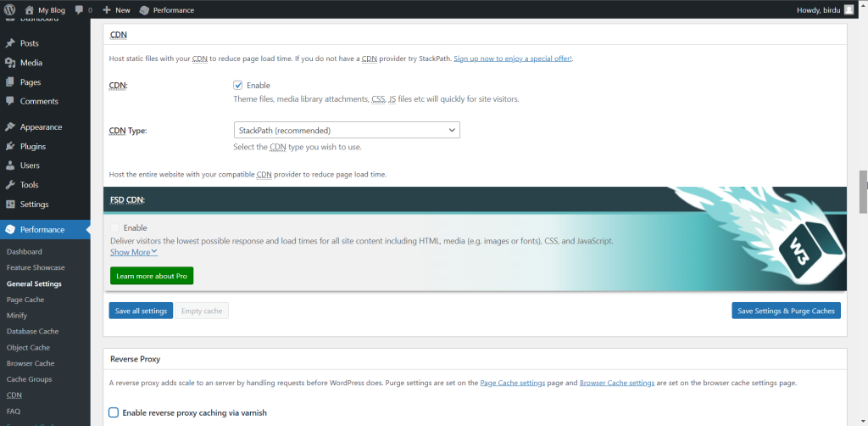
Task: Select General Settings submenu
Action: (34, 283)
